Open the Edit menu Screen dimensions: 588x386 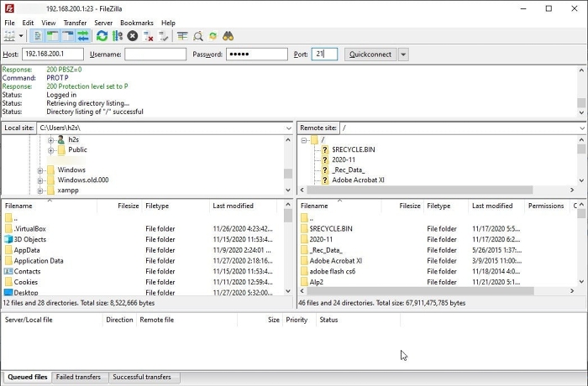pos(28,23)
